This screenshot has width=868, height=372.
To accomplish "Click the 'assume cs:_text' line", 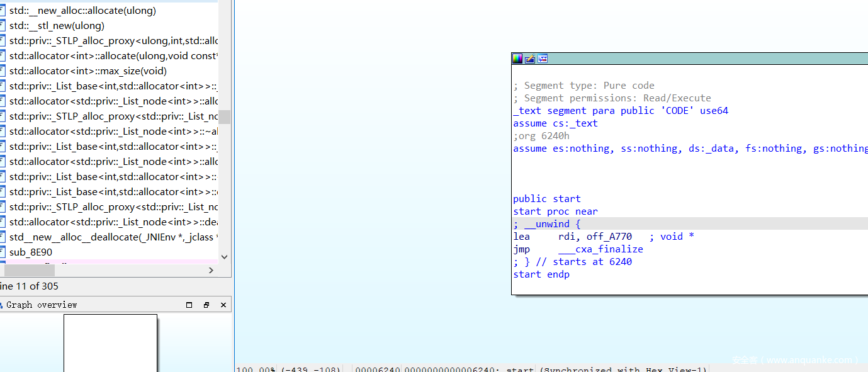I will (x=555, y=123).
